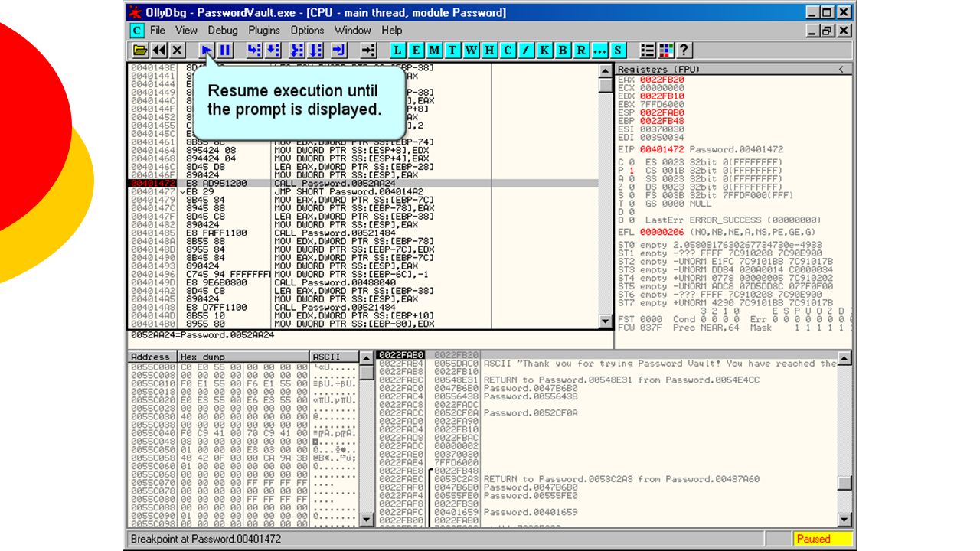
Task: Open the View menu
Action: (186, 31)
